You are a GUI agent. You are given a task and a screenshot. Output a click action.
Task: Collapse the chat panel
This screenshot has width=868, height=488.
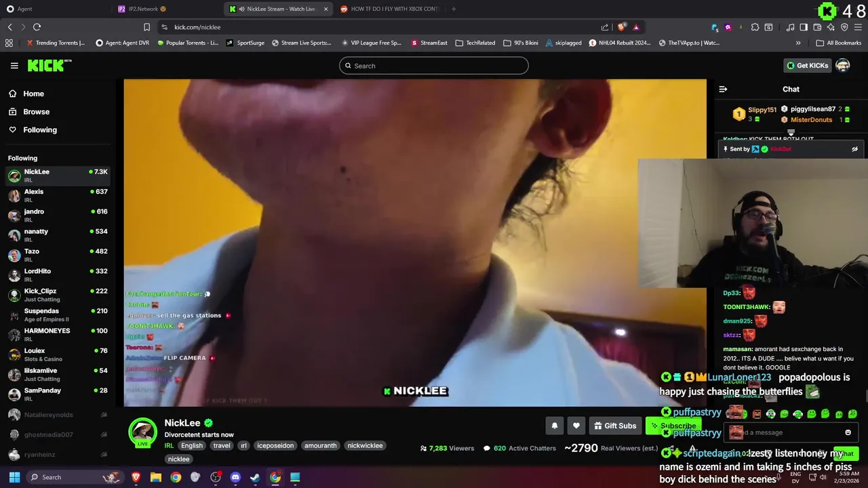pos(723,89)
